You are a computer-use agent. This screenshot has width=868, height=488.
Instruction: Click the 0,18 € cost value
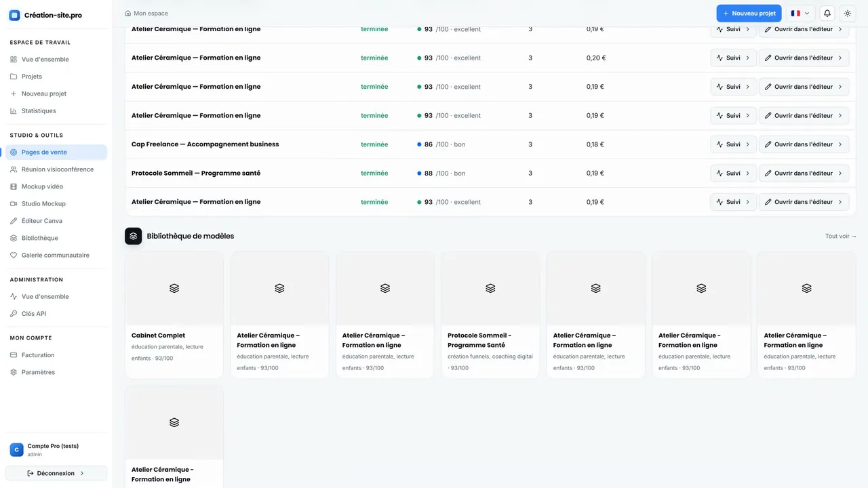(595, 144)
